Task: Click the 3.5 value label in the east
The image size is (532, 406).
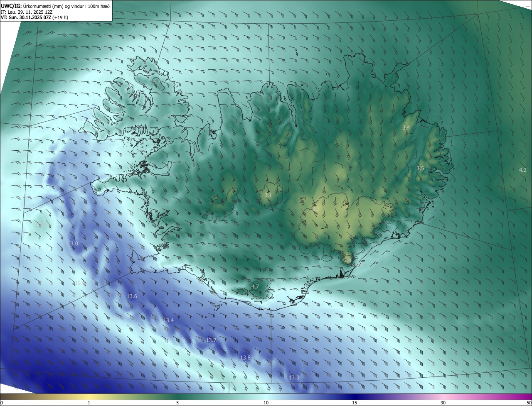Action: coord(420,168)
